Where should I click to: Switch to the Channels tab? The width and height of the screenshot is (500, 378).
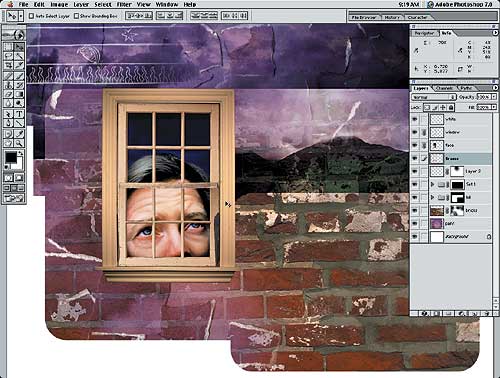pos(444,88)
